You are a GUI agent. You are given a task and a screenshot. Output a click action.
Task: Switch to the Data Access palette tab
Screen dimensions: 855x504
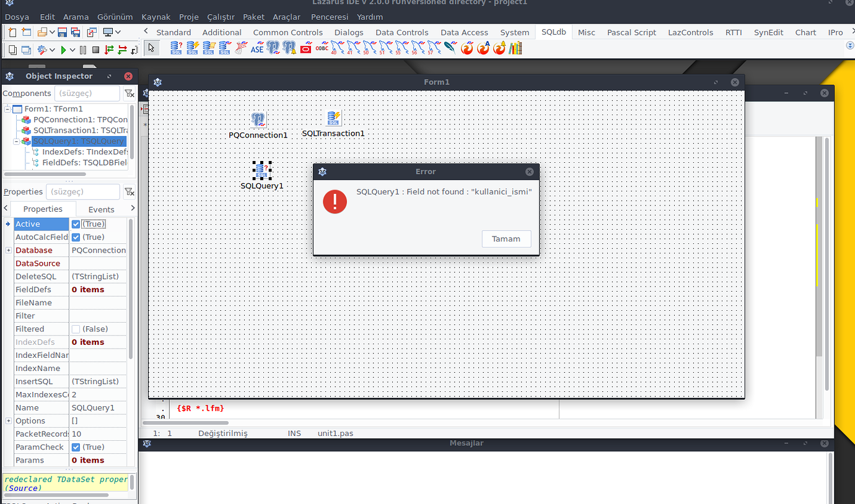pyautogui.click(x=464, y=32)
